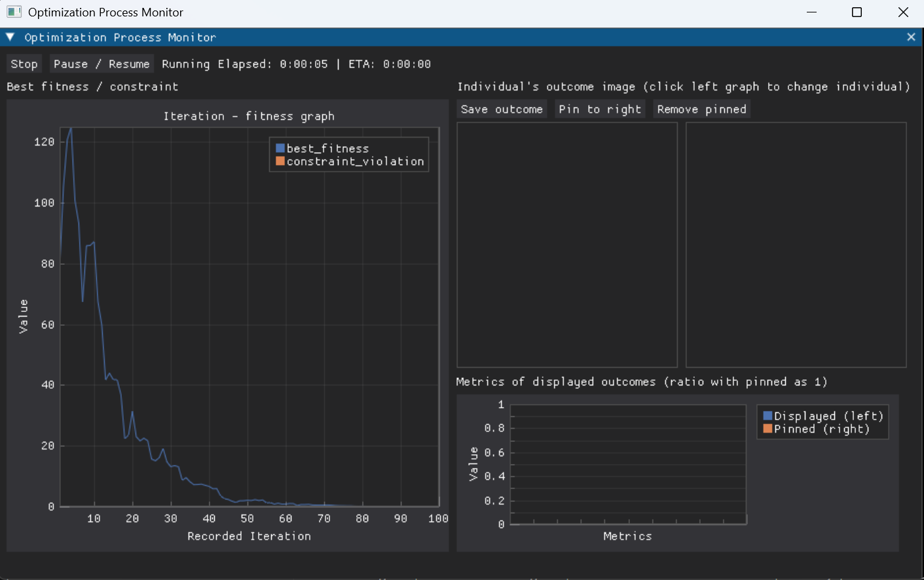
Task: Collapse the Optimization Process Monitor section
Action: tap(9, 37)
